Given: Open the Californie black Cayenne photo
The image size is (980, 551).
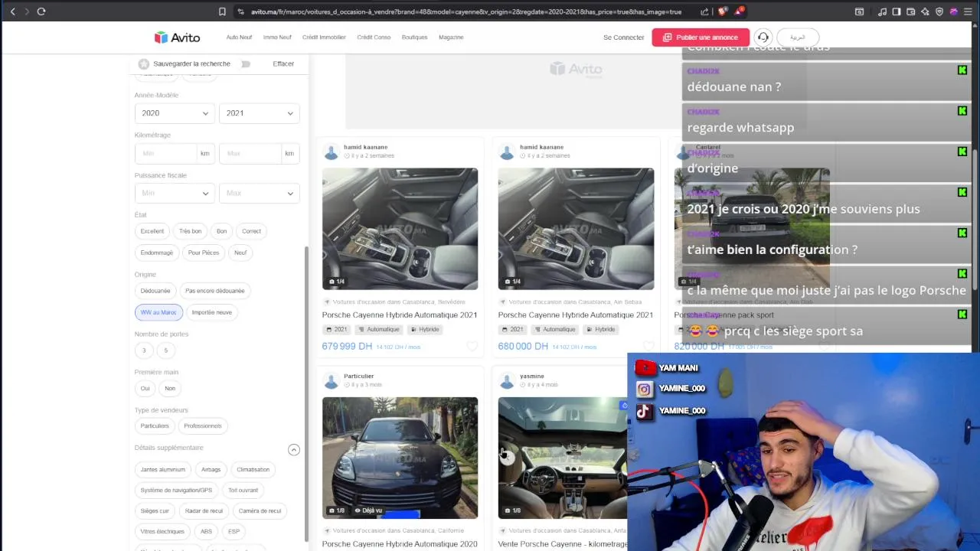Looking at the screenshot, I should (x=400, y=458).
